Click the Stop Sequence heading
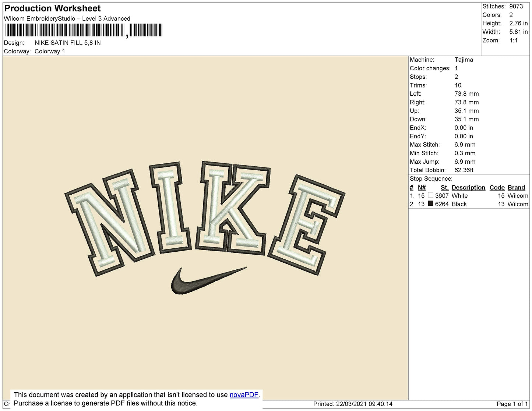 point(431,178)
